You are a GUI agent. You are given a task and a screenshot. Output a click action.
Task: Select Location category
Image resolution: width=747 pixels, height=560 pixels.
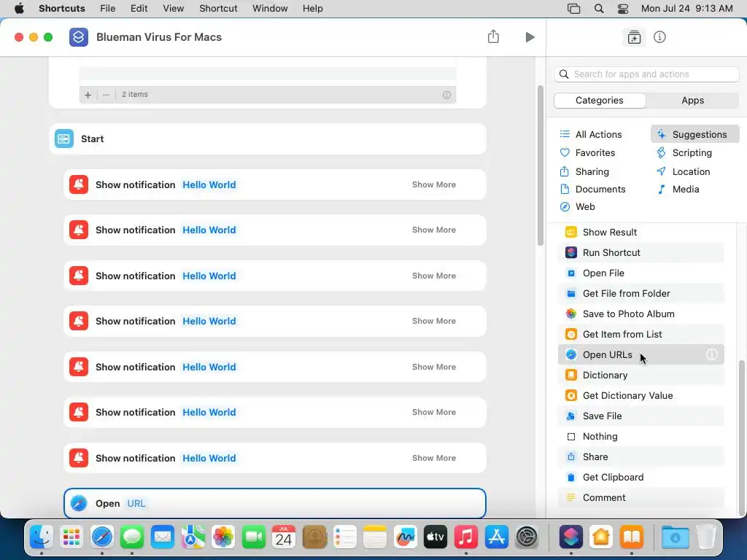[683, 171]
